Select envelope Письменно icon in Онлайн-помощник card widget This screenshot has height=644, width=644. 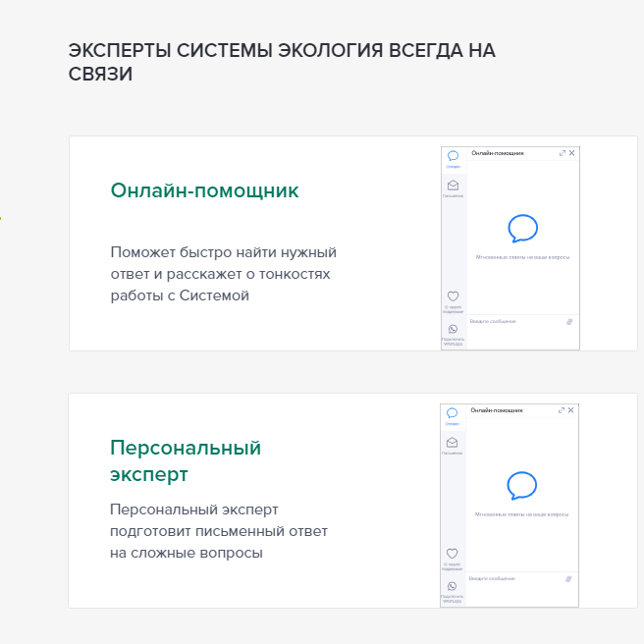tap(453, 186)
